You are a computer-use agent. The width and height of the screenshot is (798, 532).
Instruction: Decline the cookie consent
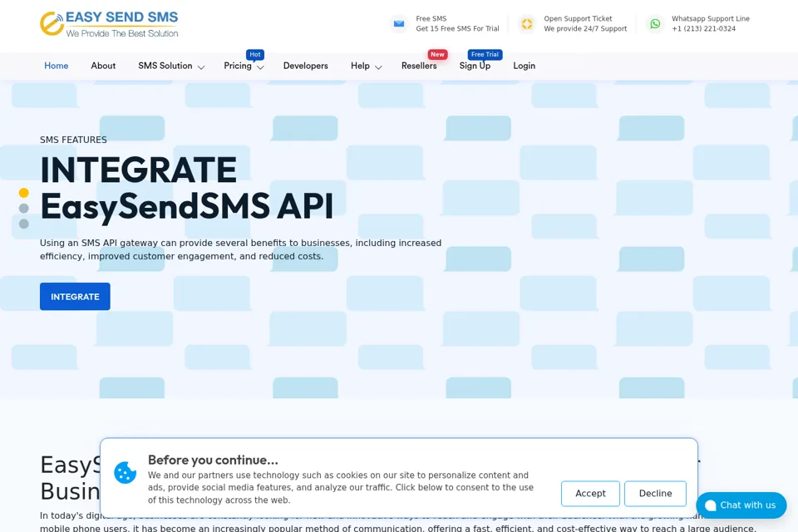tap(656, 493)
